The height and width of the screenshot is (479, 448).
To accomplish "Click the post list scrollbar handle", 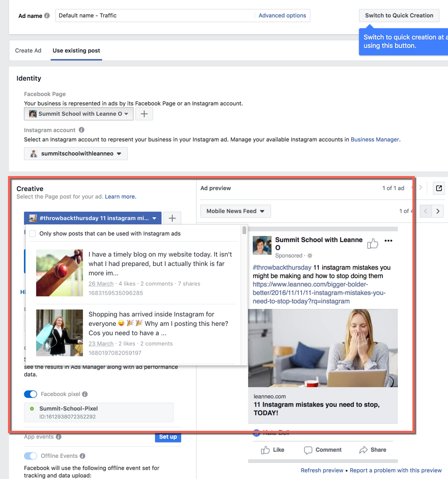I will pyautogui.click(x=244, y=230).
